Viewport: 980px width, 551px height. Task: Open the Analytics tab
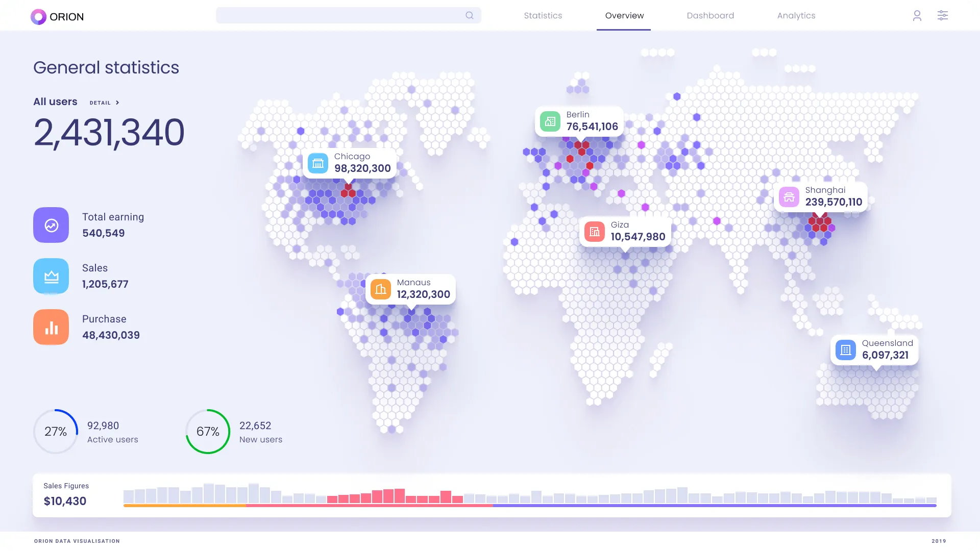coord(796,16)
